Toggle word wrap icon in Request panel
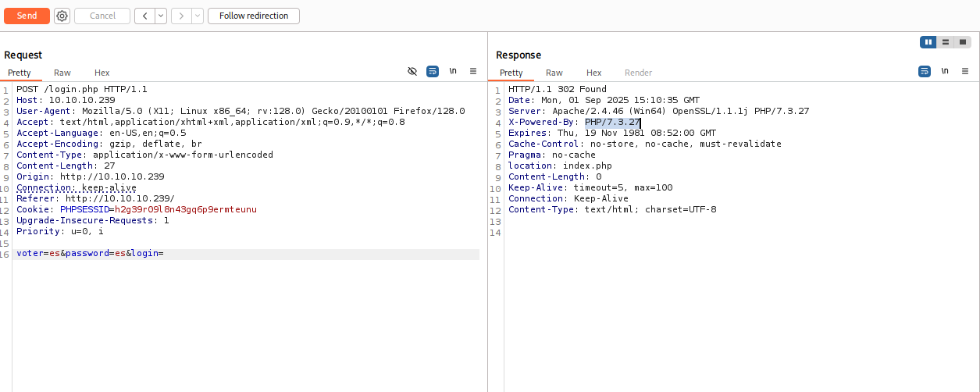Viewport: 980px width, 392px height. tap(433, 71)
